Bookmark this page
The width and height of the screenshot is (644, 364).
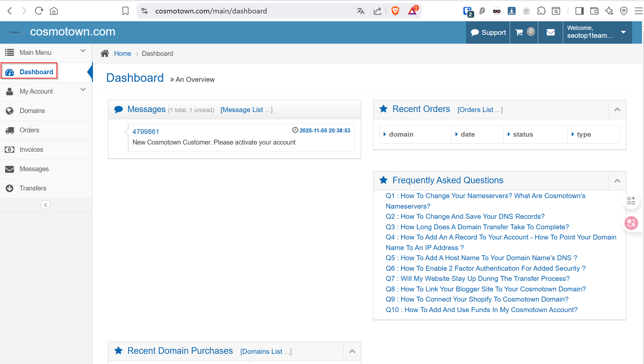(125, 11)
